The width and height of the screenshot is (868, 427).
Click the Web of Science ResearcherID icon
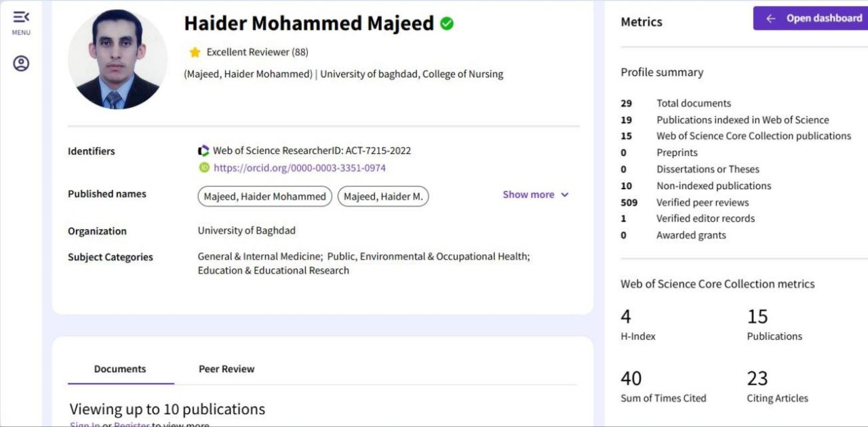click(203, 151)
